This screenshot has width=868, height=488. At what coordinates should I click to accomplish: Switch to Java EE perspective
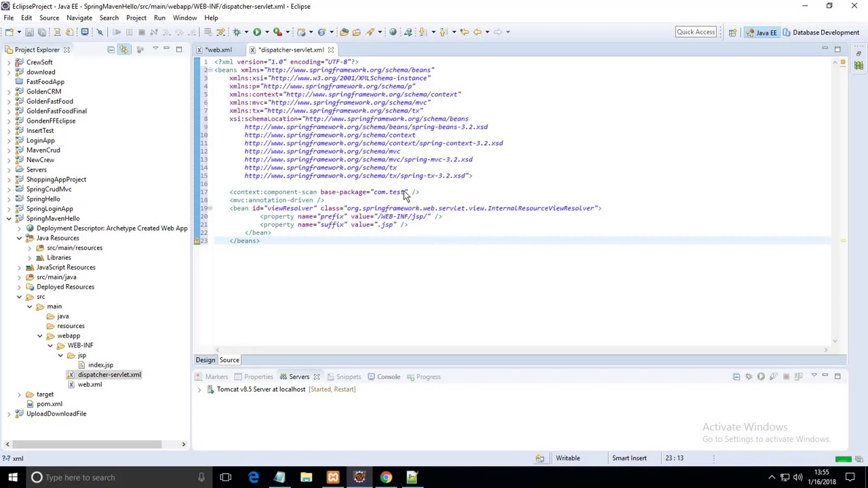[762, 32]
